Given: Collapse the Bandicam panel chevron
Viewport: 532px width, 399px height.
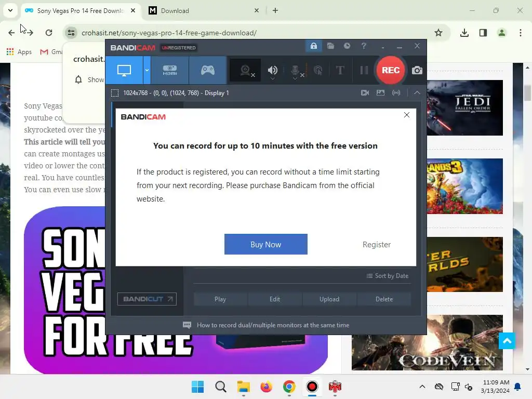Looking at the screenshot, I should 417,92.
